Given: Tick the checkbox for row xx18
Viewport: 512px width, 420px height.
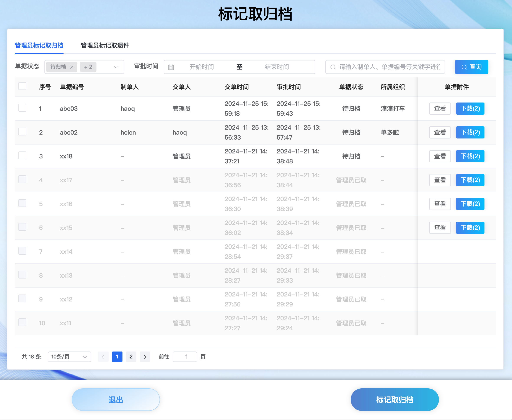Looking at the screenshot, I should pyautogui.click(x=22, y=156).
